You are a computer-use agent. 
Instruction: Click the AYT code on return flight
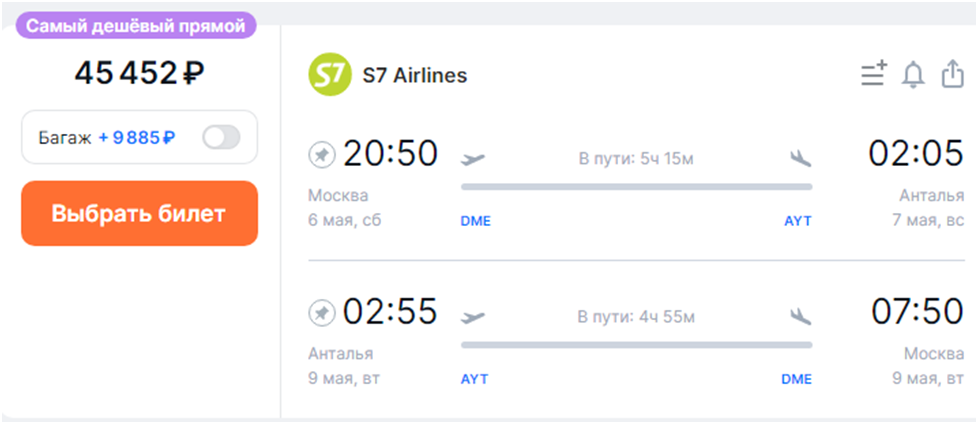[x=475, y=380]
